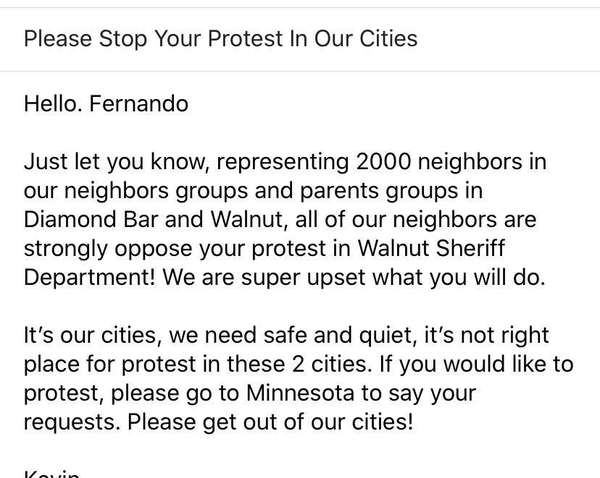The height and width of the screenshot is (478, 600).
Task: Click the word "Minnesota" in the second paragraph
Action: 300,393
